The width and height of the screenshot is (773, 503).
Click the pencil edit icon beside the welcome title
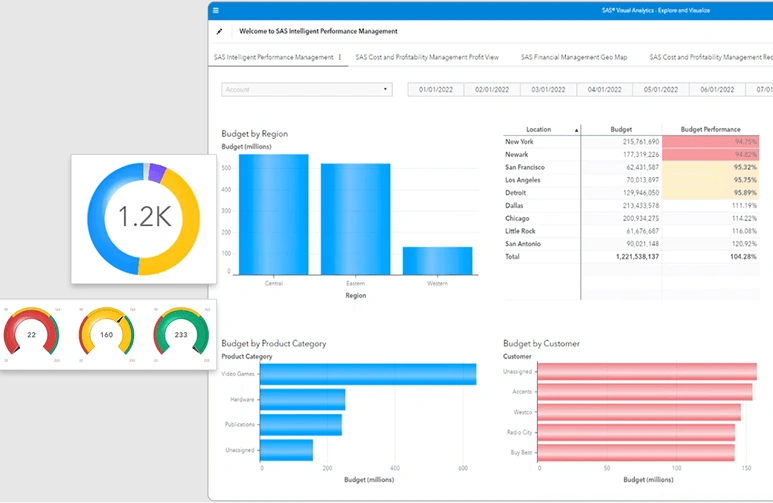(219, 32)
